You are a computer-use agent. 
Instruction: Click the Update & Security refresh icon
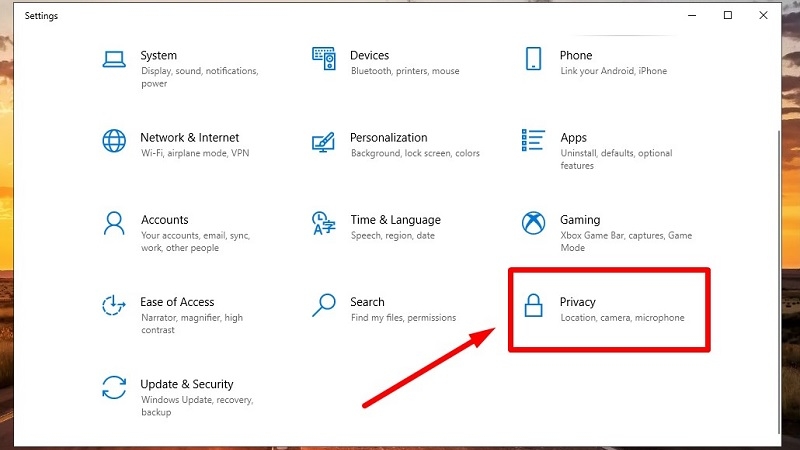point(114,387)
